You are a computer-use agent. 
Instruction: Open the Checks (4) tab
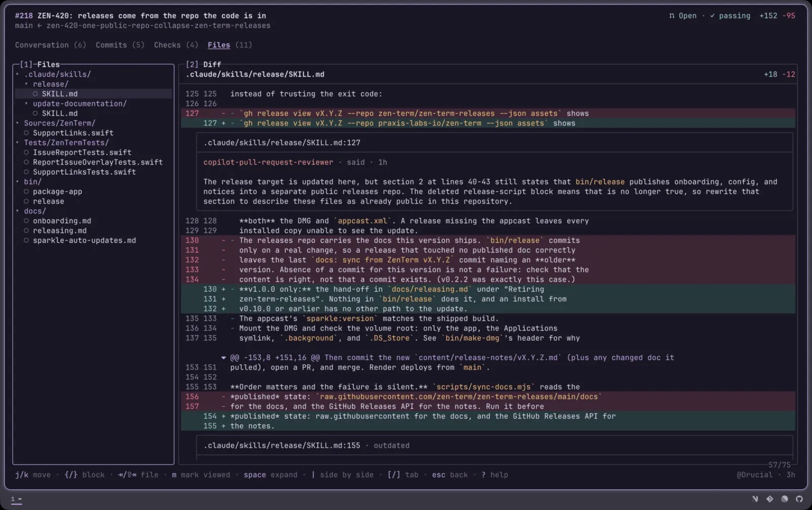pos(176,45)
